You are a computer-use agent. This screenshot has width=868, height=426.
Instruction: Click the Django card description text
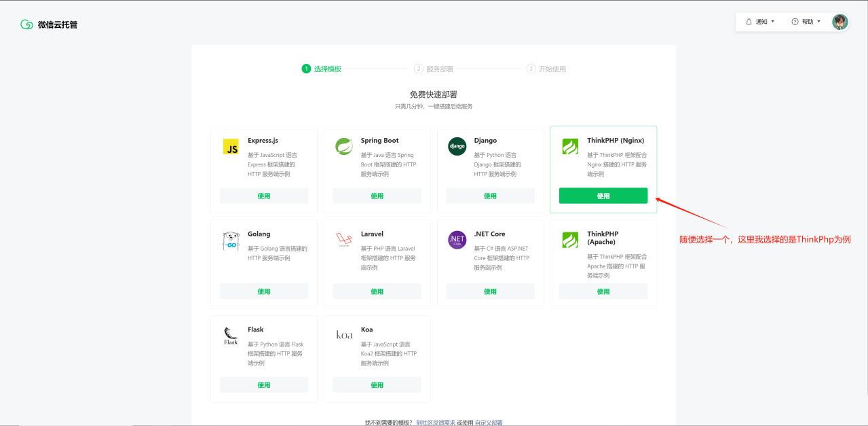498,164
